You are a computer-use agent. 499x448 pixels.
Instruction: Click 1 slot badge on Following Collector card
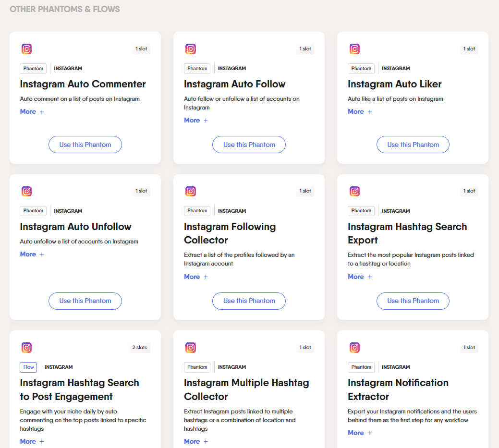305,191
